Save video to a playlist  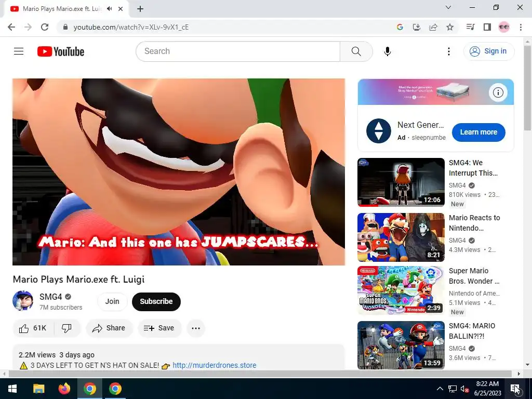[159, 328]
